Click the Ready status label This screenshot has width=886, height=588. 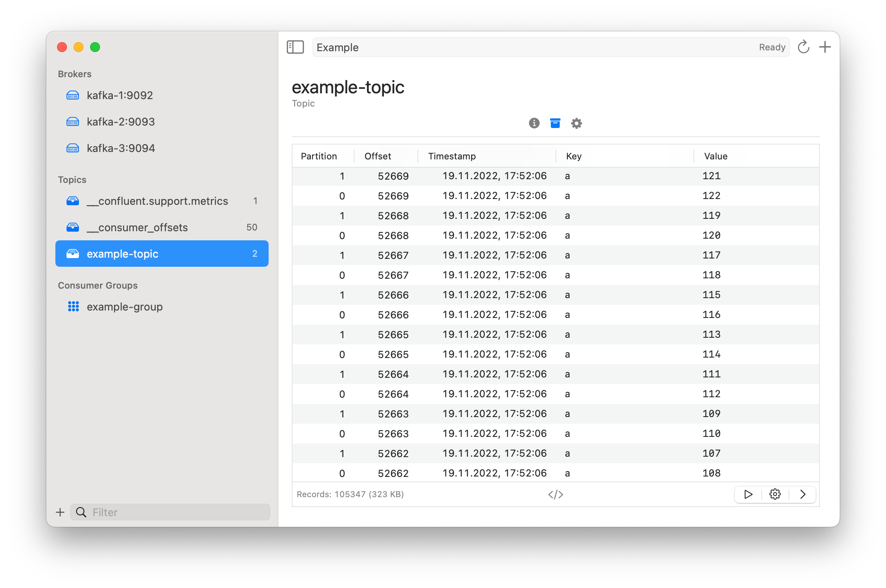772,47
